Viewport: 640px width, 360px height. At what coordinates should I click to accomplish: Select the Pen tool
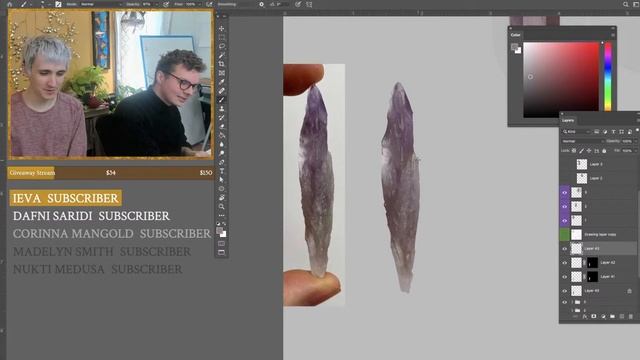(x=222, y=162)
